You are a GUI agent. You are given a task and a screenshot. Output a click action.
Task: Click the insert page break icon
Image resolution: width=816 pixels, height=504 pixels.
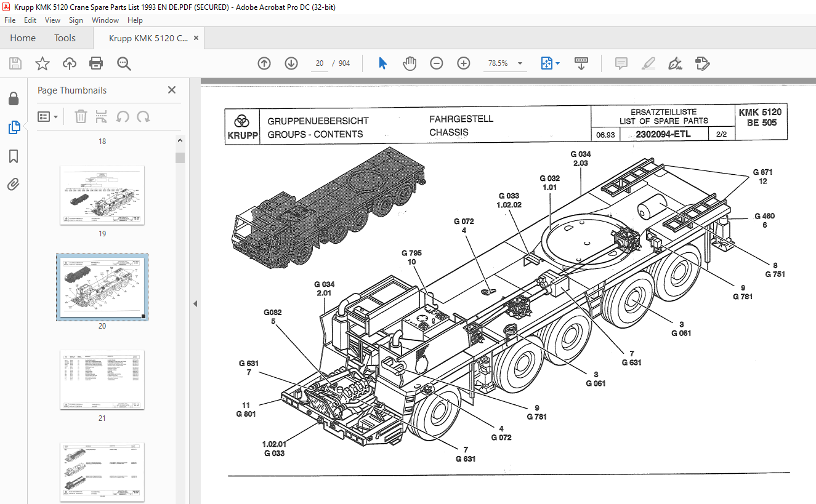[102, 116]
